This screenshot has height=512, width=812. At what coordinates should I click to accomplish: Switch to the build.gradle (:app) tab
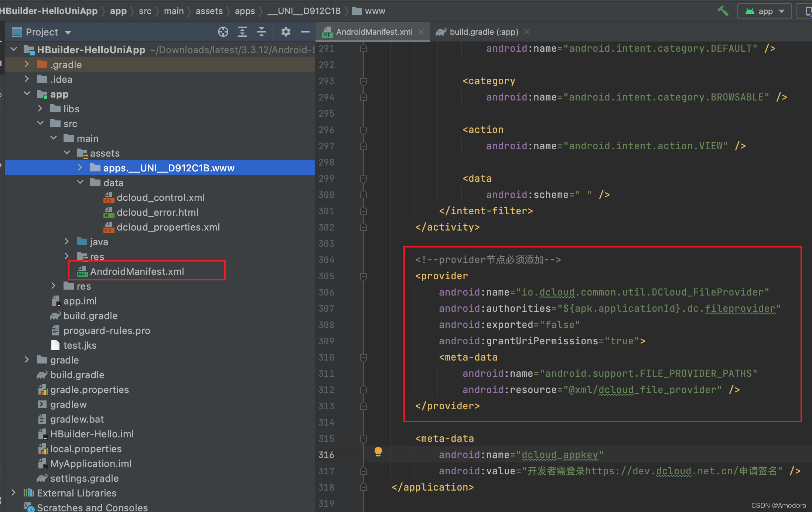pos(484,32)
